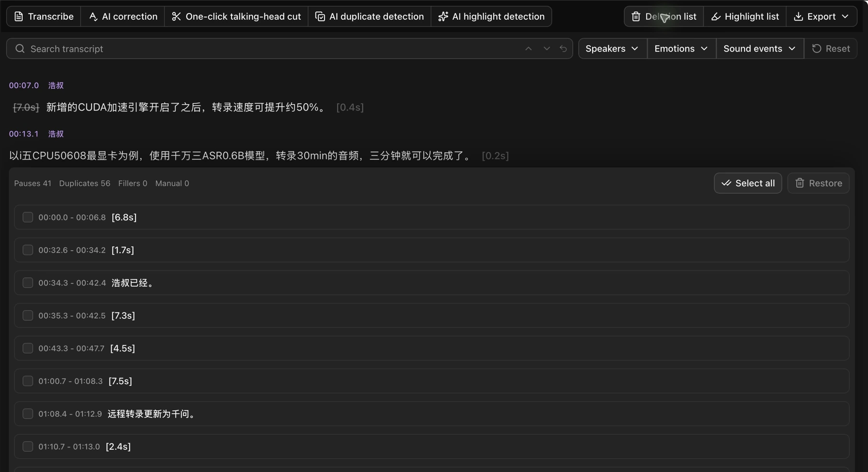Check the 01:10.7 - 01:13.0 row checkbox
868x472 pixels.
coord(27,446)
